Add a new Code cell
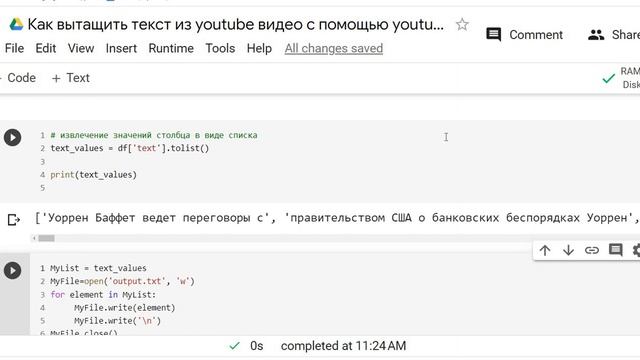The width and height of the screenshot is (640, 360). [18, 78]
